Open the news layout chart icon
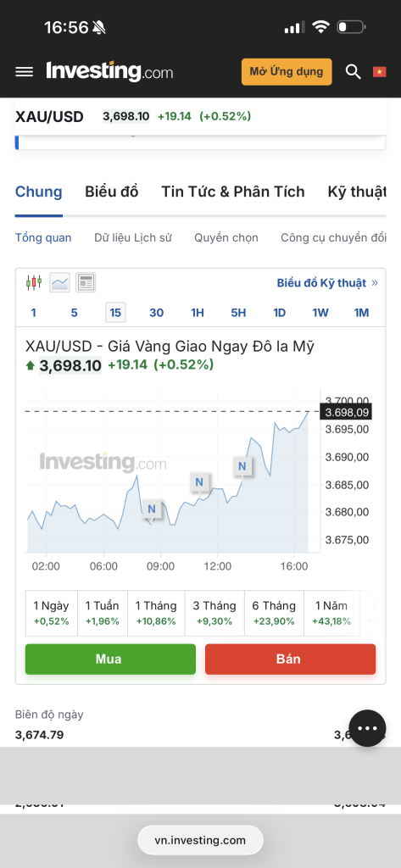This screenshot has width=401, height=868. [x=86, y=282]
